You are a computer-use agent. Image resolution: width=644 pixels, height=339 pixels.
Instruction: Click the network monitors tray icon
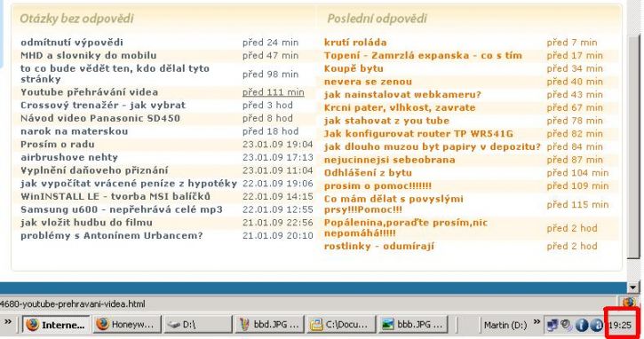point(553,325)
